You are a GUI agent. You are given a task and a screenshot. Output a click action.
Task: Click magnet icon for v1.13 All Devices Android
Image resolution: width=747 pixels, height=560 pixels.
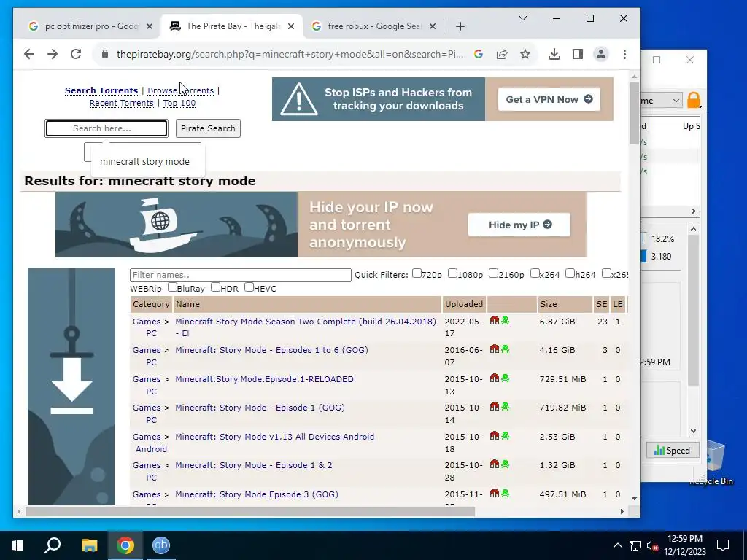tap(495, 436)
